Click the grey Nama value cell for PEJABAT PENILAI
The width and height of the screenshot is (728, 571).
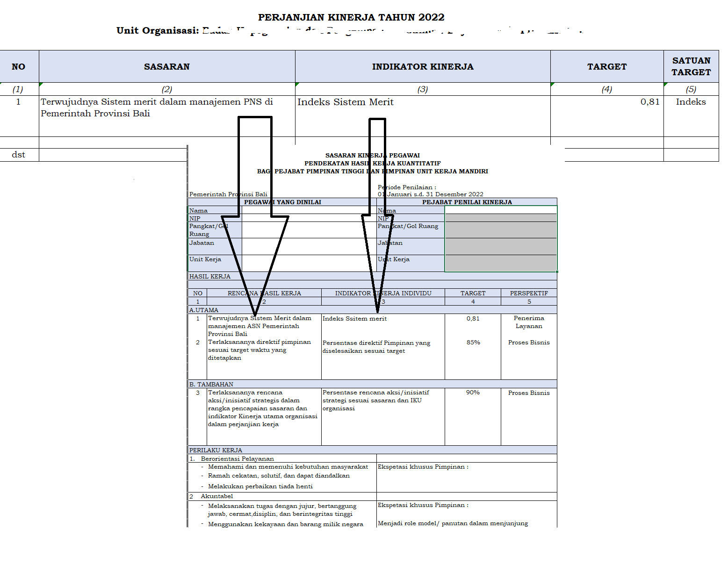[x=501, y=210]
